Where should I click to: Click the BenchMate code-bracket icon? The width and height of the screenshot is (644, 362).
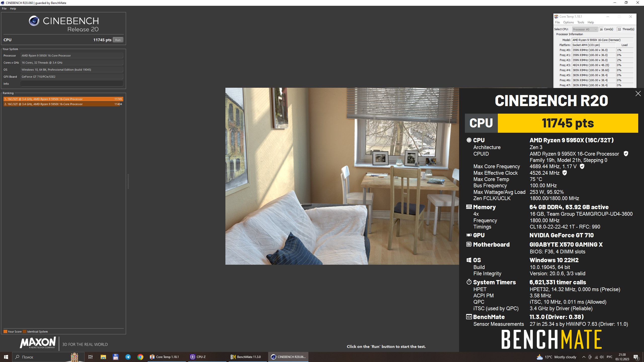pos(469,317)
